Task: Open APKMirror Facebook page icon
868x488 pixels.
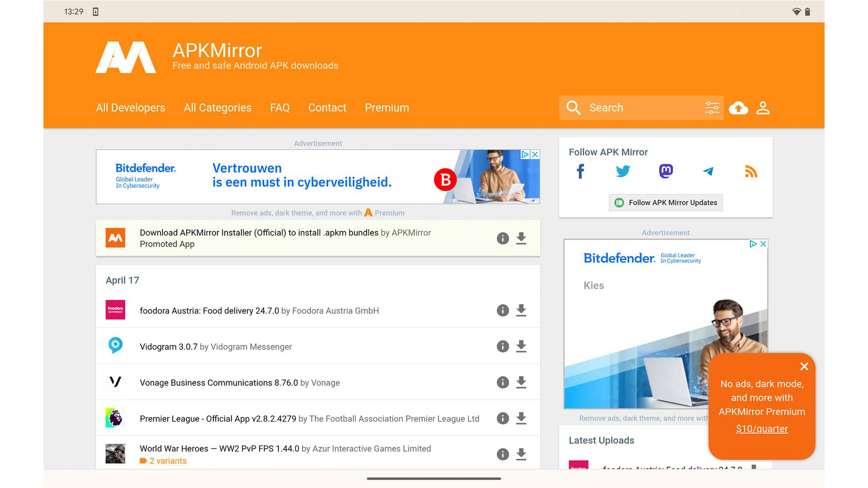Action: [x=580, y=171]
